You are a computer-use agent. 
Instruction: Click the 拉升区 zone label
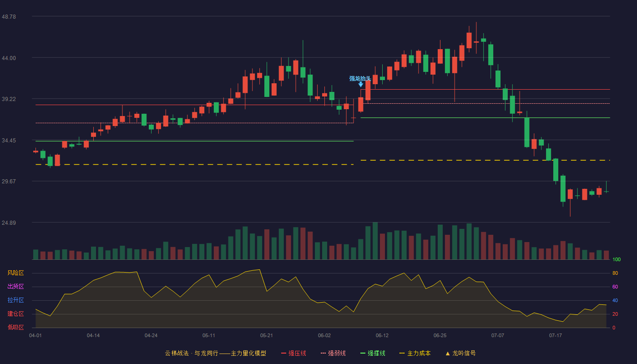pyautogui.click(x=15, y=300)
